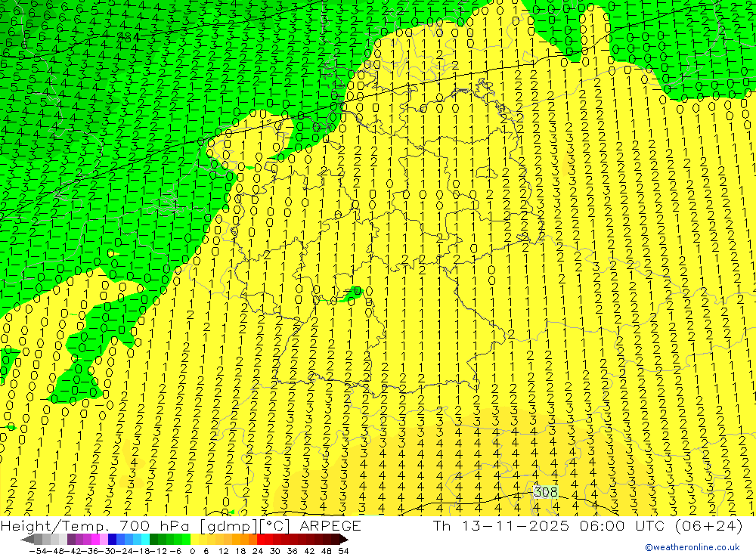Image resolution: width=756 pixels, height=554 pixels.
Task: Select the darkest green swatch above -12 in legend
Action: 153,540
